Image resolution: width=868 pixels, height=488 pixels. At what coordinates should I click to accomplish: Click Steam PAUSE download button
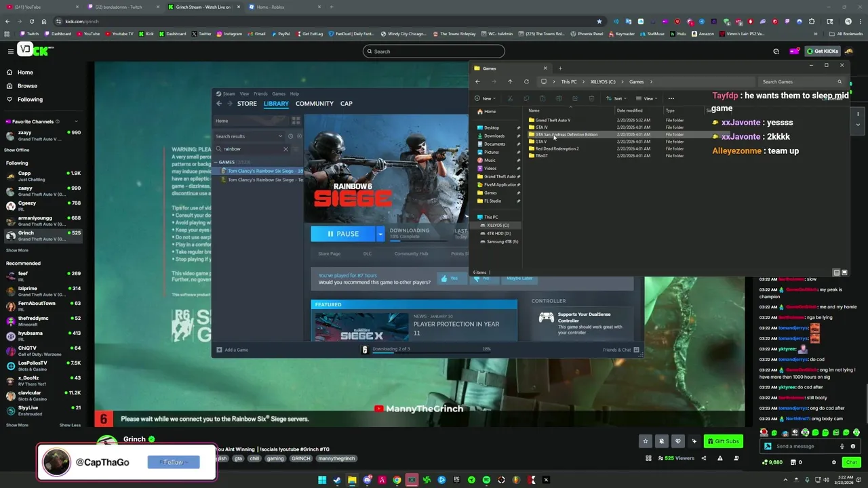click(x=343, y=234)
